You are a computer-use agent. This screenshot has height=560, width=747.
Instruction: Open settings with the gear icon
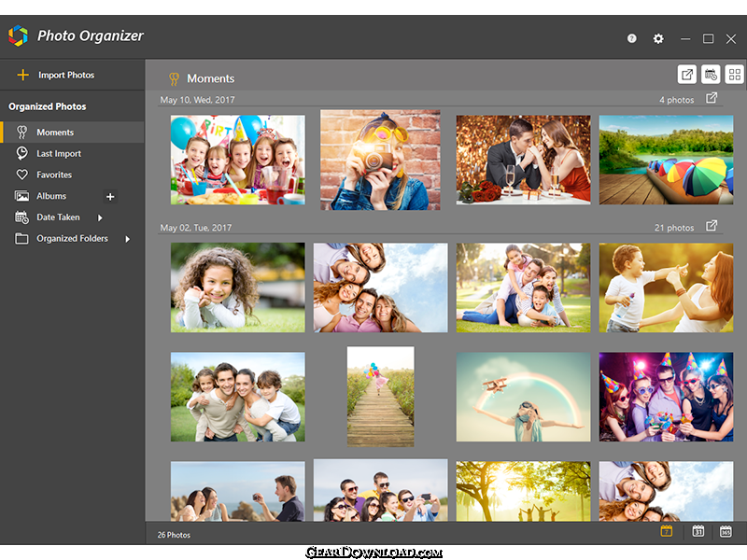click(658, 38)
